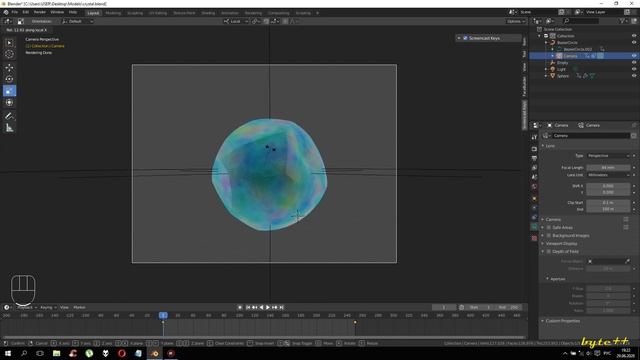
Task: Open the Camera data properties tab icon
Action: (534, 227)
